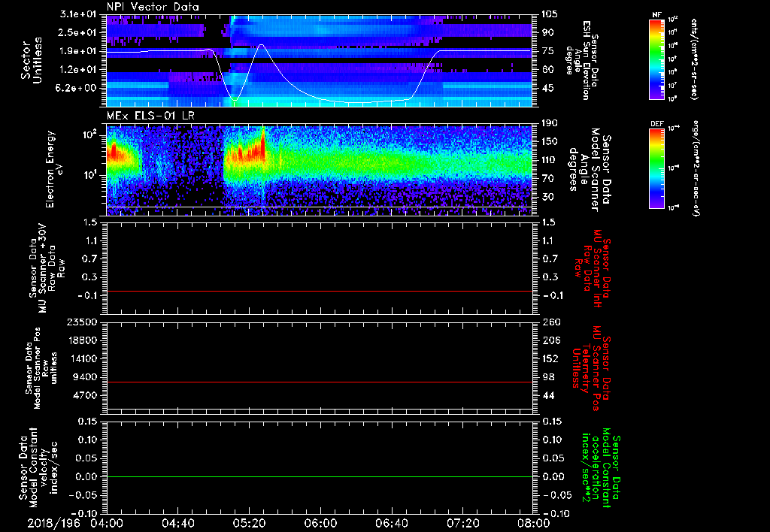The image size is (770, 532).
Task: Click the '110' scanner angle tick label
Action: 550,160
